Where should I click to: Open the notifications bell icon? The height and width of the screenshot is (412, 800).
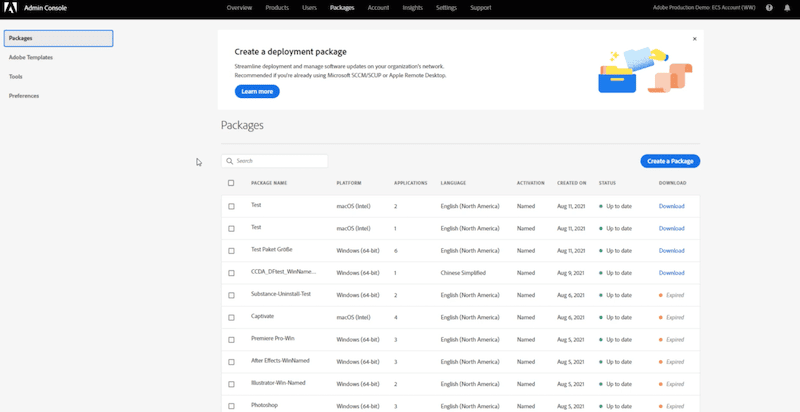coord(787,8)
